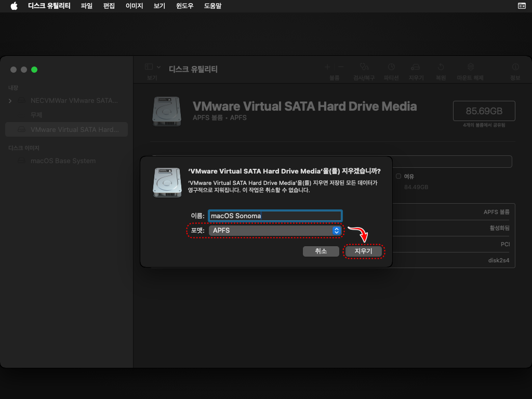Screen dimensions: 532x399
Task: Select NECVMWar VMware SATA disk in the sidebar
Action: pos(66,101)
